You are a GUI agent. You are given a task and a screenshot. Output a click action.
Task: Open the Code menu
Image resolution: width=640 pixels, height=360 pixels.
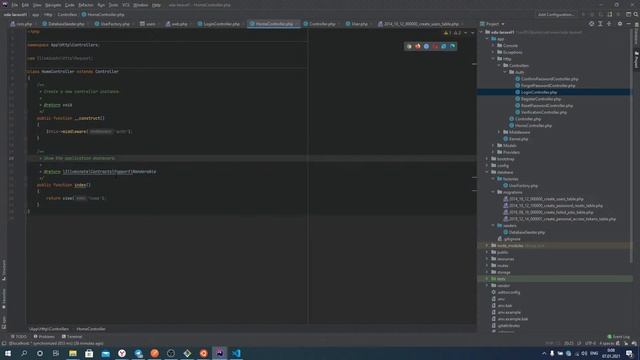pos(70,5)
